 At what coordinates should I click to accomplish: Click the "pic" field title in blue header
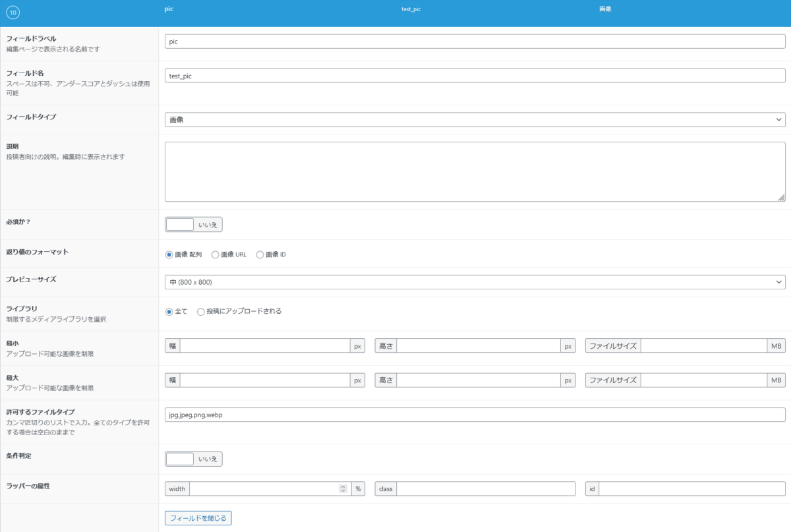[x=169, y=9]
